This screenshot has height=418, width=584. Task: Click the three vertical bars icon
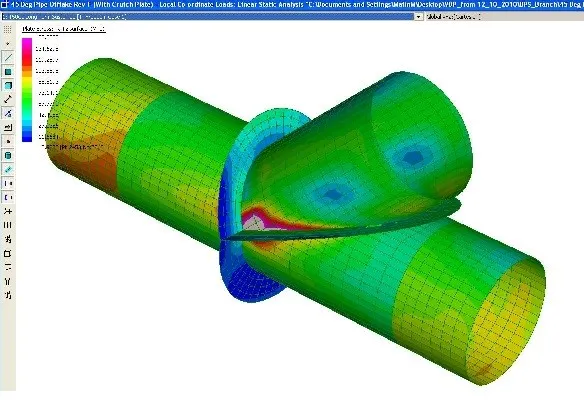[7, 225]
